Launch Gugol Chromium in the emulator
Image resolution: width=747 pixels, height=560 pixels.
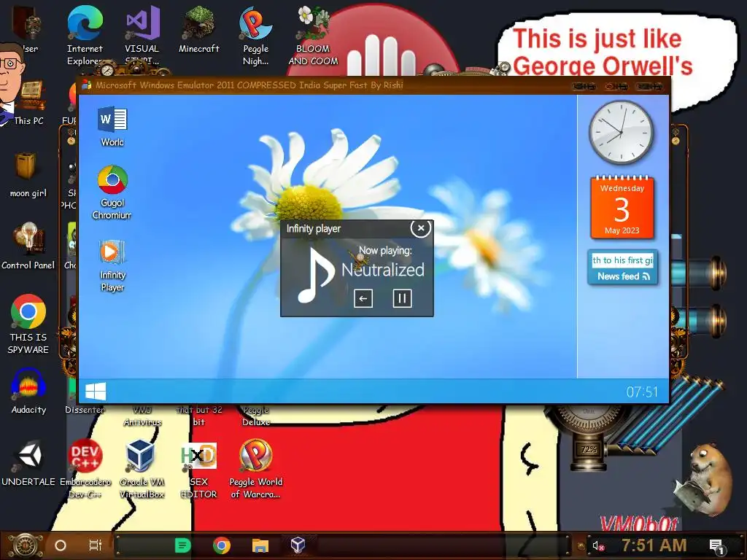coord(112,192)
